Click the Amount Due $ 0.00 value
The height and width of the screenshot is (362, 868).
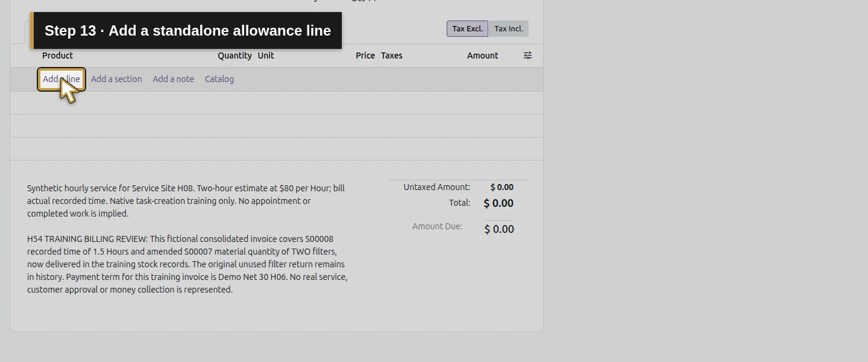coord(499,229)
